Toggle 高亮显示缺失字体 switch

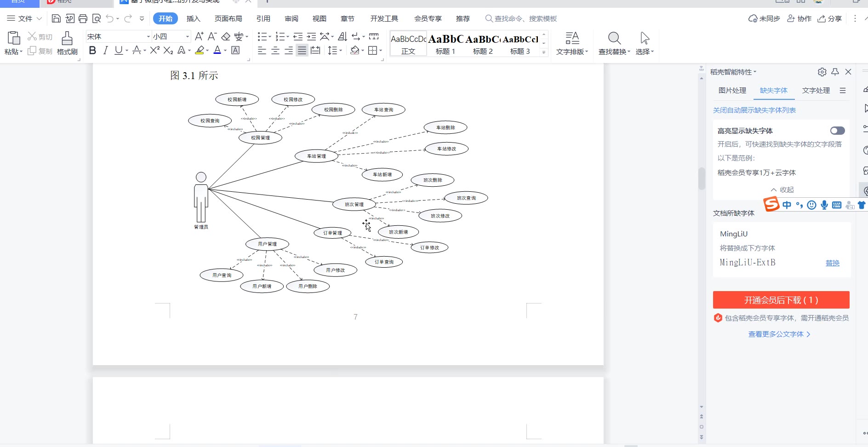(x=837, y=131)
